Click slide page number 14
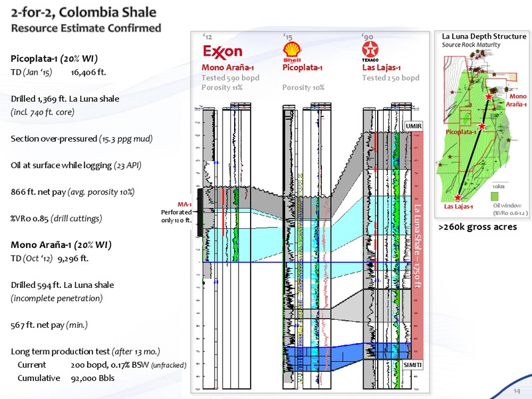The width and height of the screenshot is (532, 399). click(x=517, y=391)
